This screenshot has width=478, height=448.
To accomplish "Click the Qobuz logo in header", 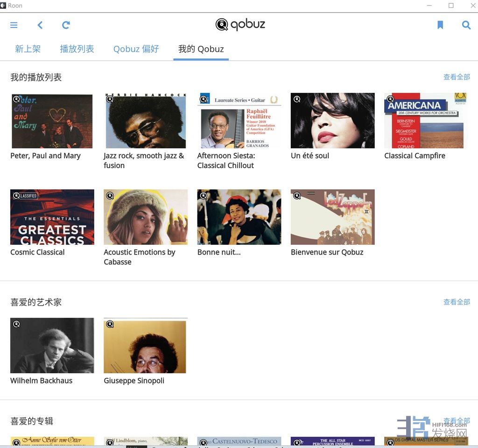I will [x=240, y=24].
